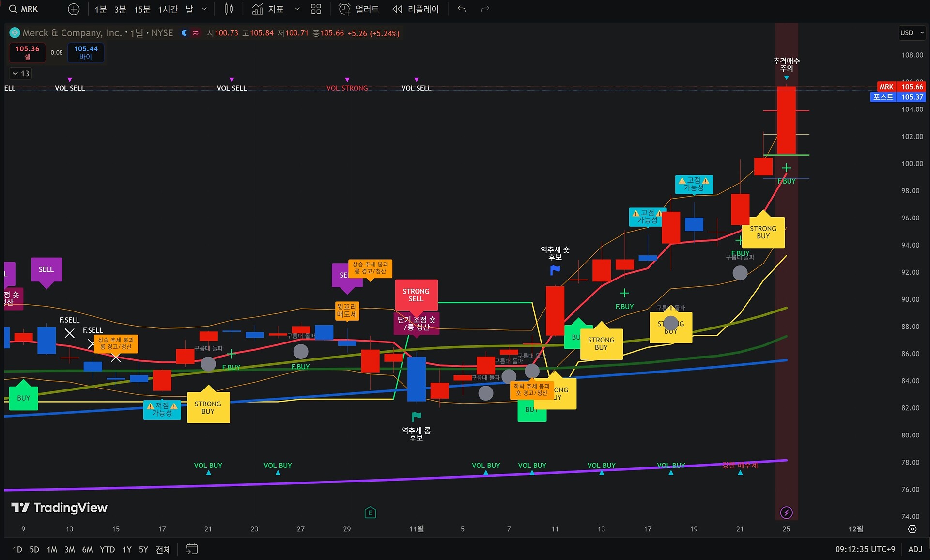Select the 15분 interval
This screenshot has height=560, width=930.
tap(142, 9)
